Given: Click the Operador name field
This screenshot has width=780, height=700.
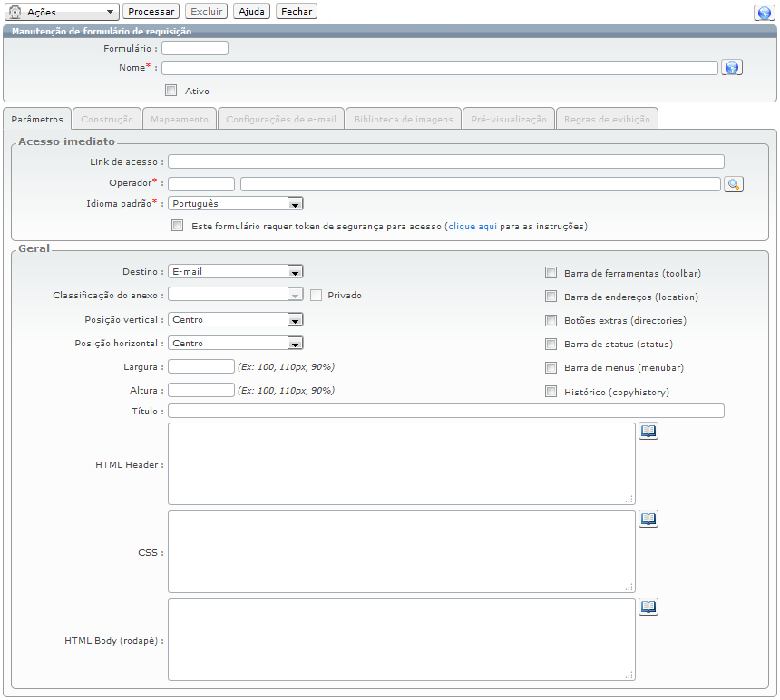Looking at the screenshot, I should point(481,184).
